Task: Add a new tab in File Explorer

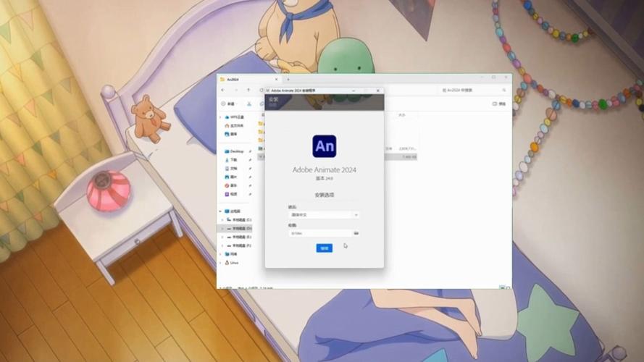Action: click(288, 79)
